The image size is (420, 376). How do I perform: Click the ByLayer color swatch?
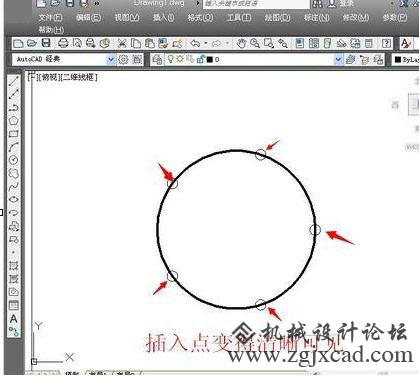point(398,60)
